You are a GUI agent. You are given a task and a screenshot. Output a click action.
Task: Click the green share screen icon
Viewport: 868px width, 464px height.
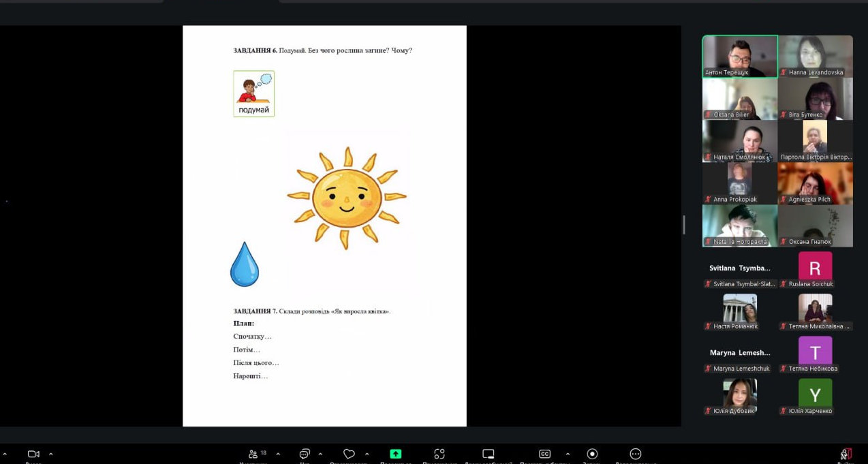(395, 454)
